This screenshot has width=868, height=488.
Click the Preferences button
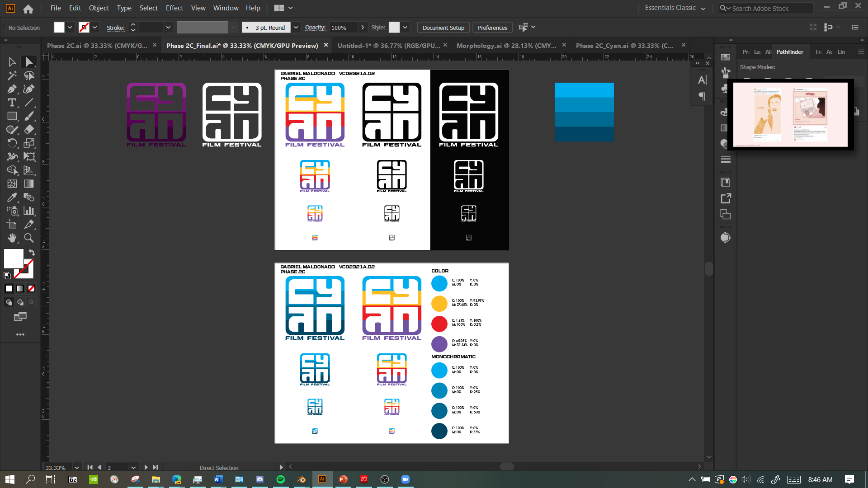[492, 28]
